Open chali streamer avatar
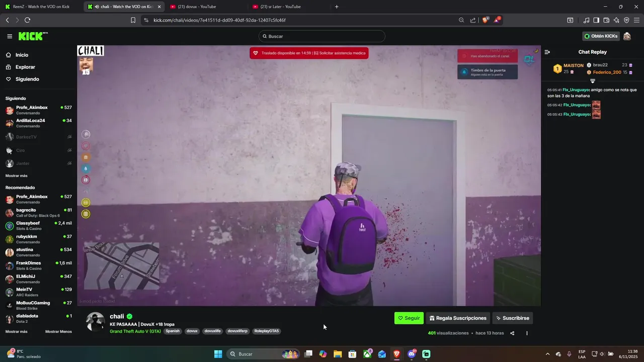Viewport: 644px width, 362px height. pyautogui.click(x=95, y=322)
